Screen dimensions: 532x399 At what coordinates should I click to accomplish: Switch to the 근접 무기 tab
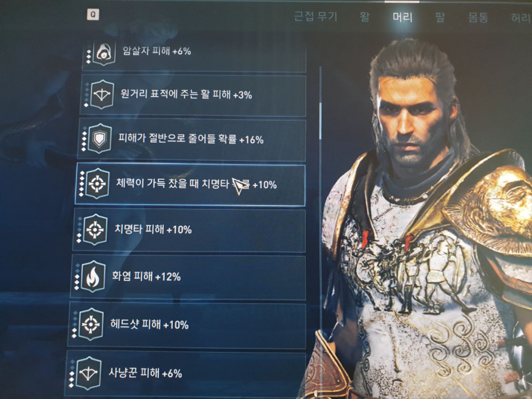[316, 16]
